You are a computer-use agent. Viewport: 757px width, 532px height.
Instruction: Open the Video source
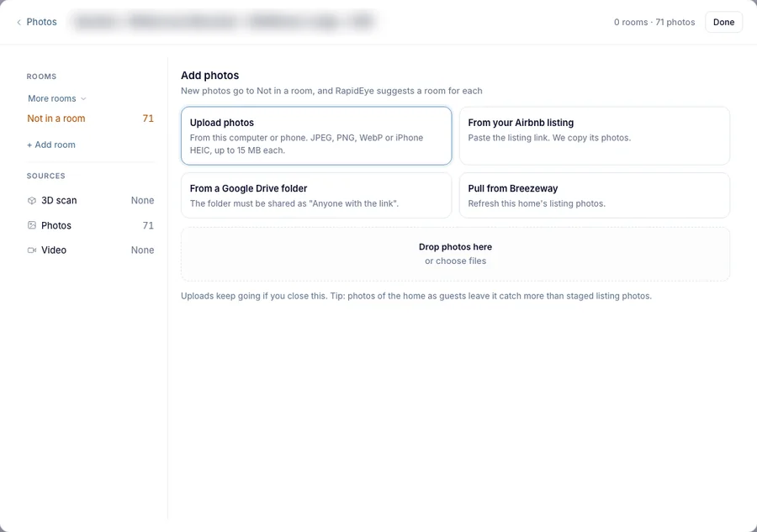pyautogui.click(x=90, y=250)
